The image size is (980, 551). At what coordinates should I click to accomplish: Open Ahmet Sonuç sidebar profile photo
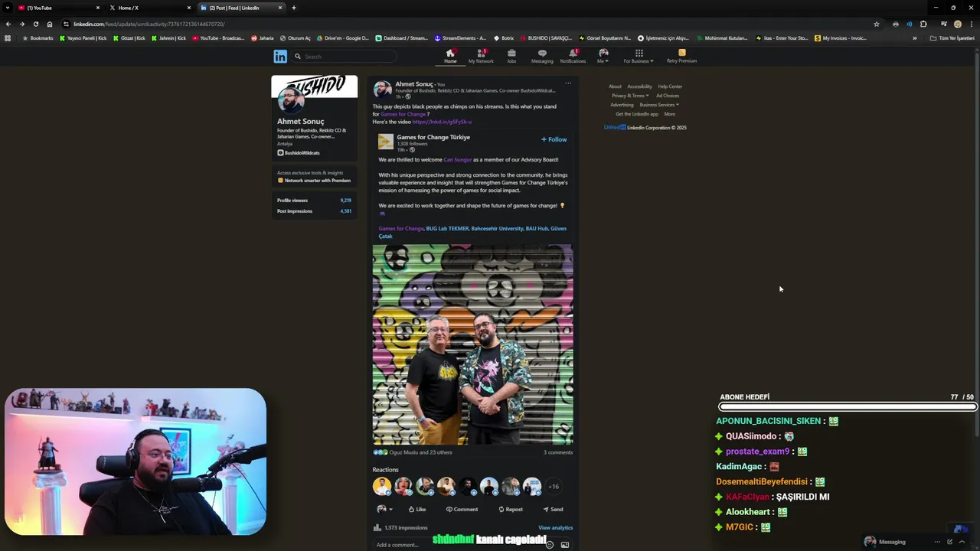click(290, 100)
